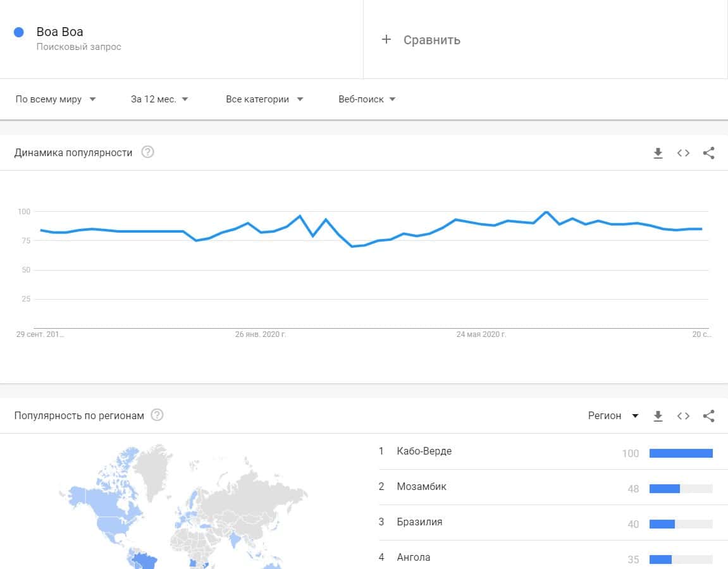Click the blue Boa Boa color dot
The width and height of the screenshot is (728, 569).
click(19, 32)
